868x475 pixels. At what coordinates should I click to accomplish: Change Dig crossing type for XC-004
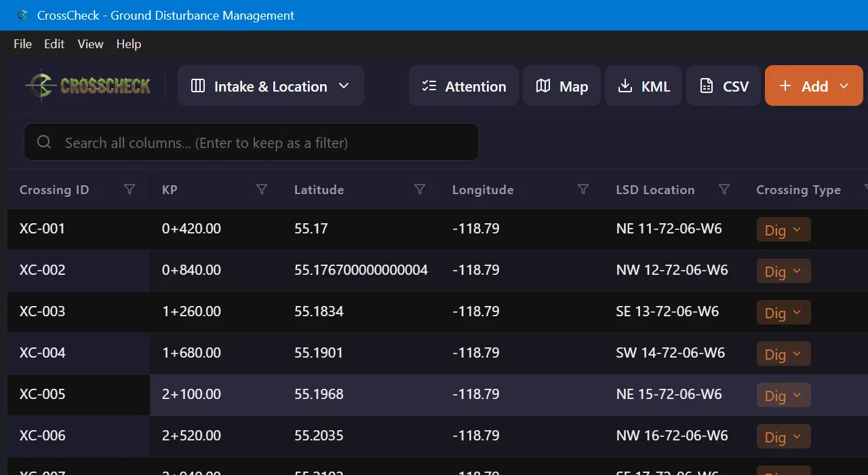point(783,354)
